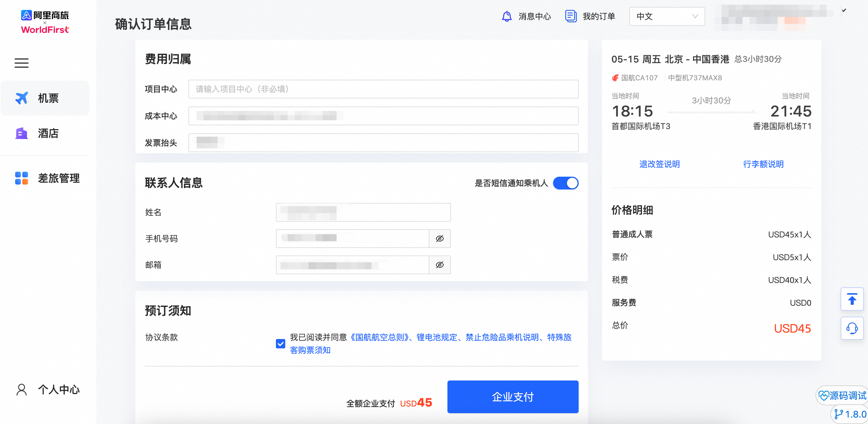Open the 中文 language dropdown
The image size is (868, 424).
tap(666, 16)
